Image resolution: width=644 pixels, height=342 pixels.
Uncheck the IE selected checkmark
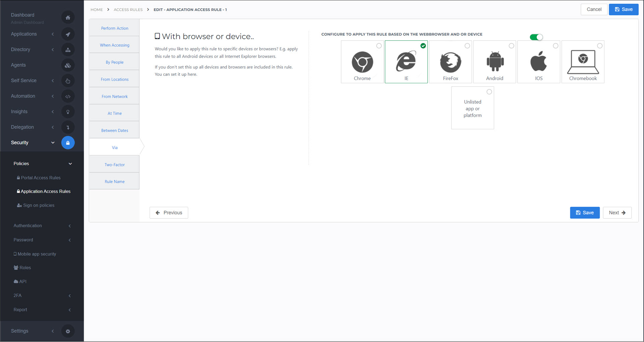pyautogui.click(x=423, y=46)
